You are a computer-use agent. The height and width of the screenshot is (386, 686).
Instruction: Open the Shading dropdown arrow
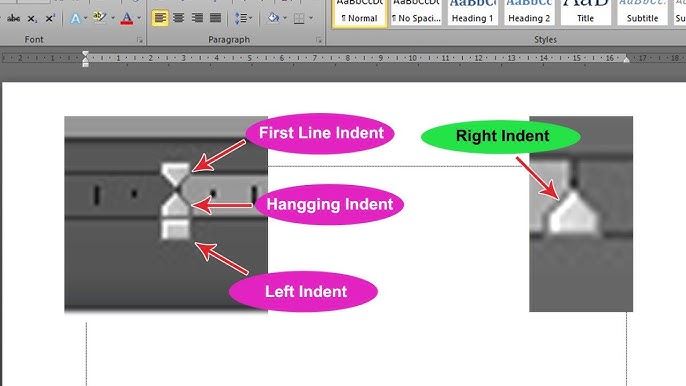point(285,18)
